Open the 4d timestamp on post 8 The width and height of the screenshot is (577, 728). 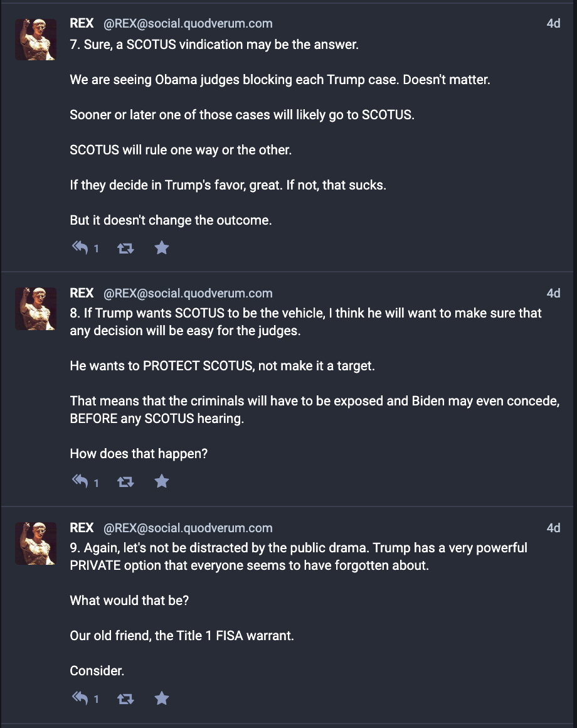coord(553,293)
